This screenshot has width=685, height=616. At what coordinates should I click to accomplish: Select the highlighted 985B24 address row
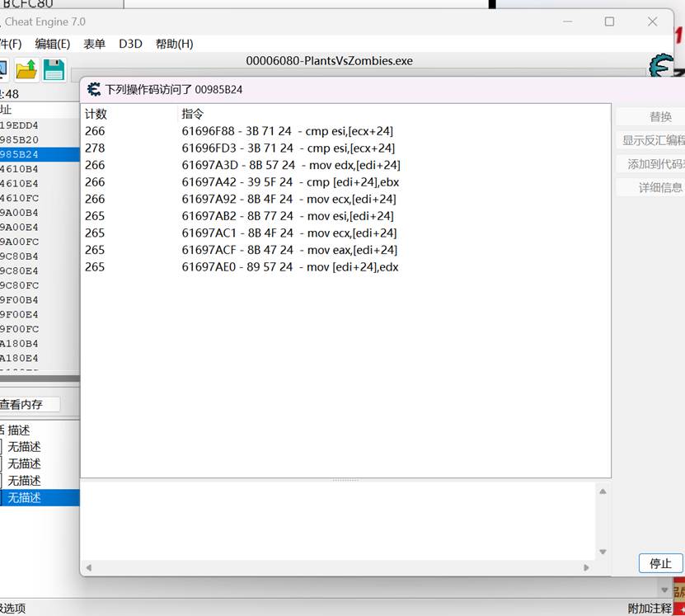[40, 154]
